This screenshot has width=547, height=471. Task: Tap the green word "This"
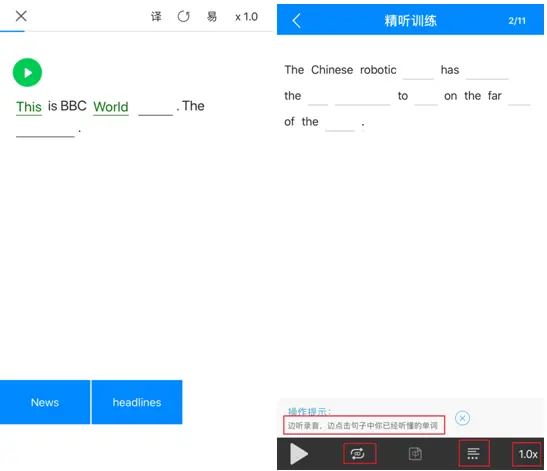(x=29, y=107)
